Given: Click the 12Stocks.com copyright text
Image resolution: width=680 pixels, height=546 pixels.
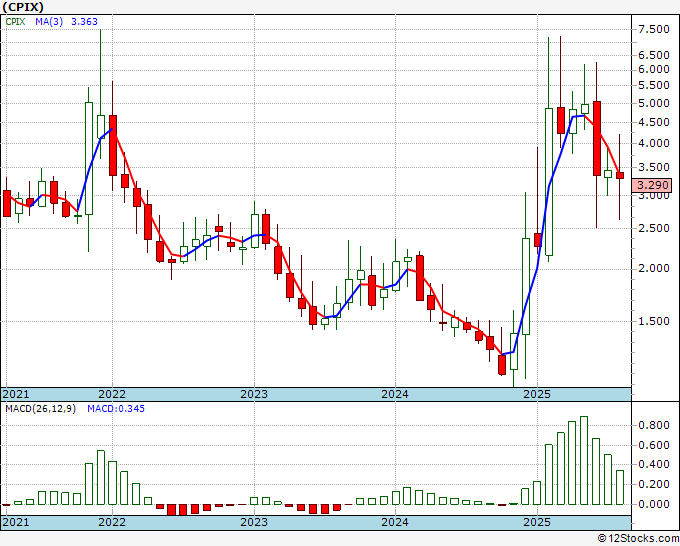Looking at the screenshot, I should [638, 539].
